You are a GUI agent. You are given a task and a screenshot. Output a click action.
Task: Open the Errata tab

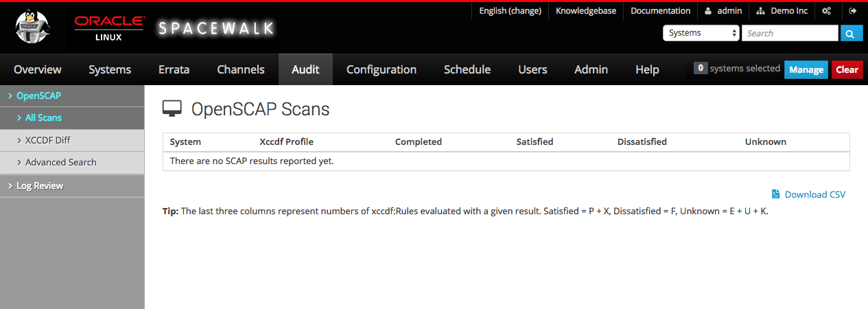pos(174,69)
